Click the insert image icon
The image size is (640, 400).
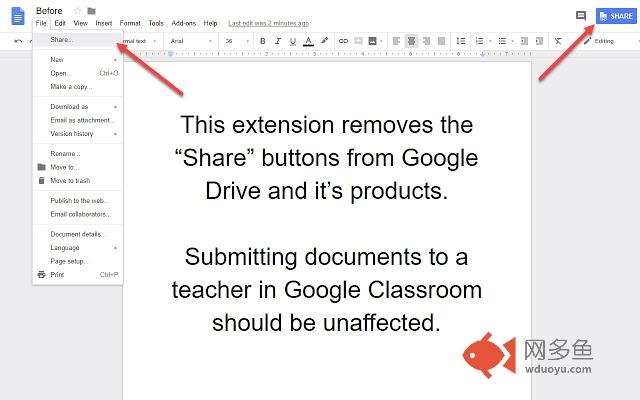point(372,41)
